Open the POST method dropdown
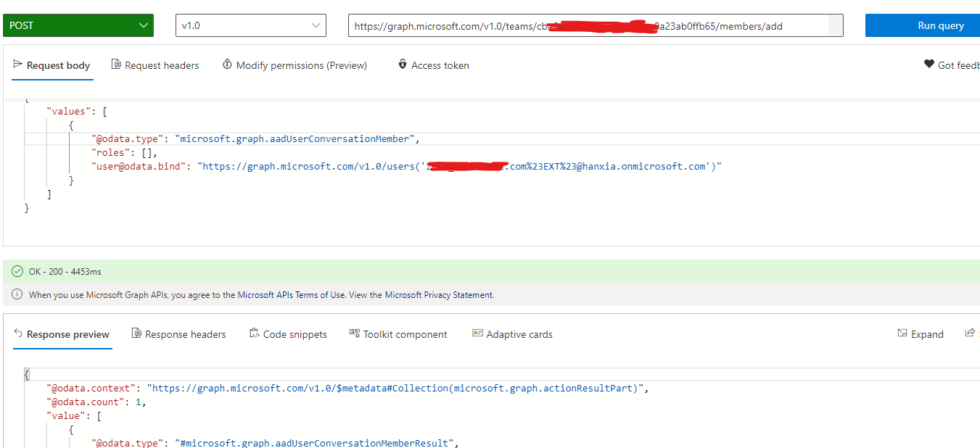Viewport: 980px width, 448px height. [x=78, y=25]
